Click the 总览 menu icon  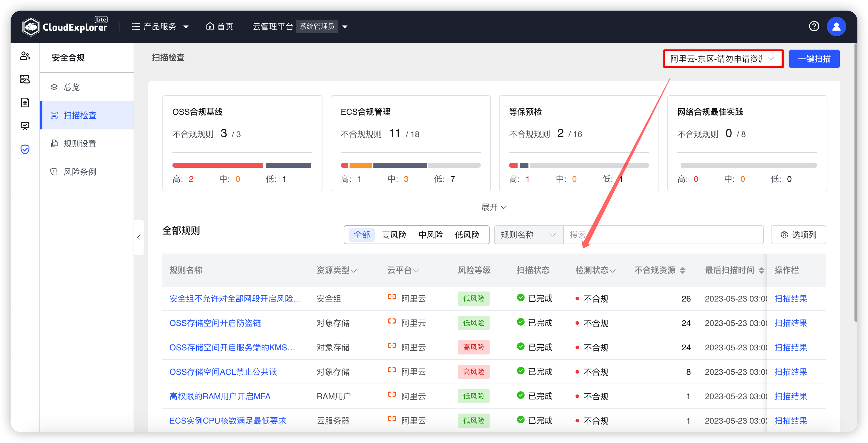[54, 87]
